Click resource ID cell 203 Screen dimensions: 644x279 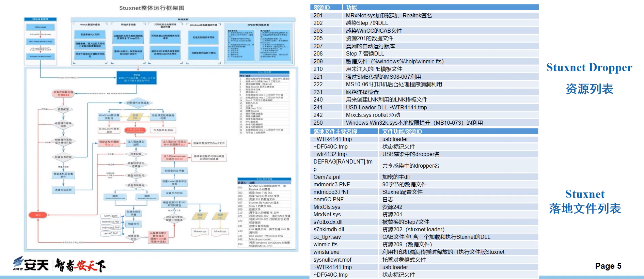(326, 31)
